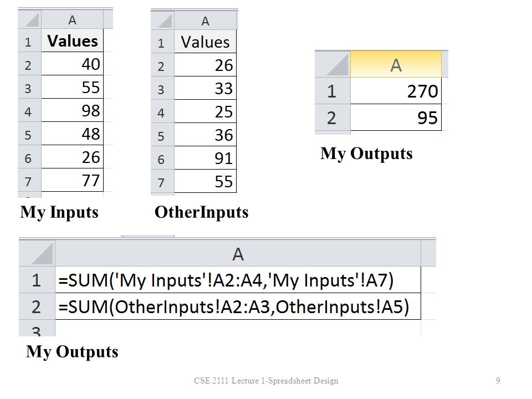The image size is (532, 399).
Task: Click the select-all corner of OtherInputs sheet
Action: 162,20
